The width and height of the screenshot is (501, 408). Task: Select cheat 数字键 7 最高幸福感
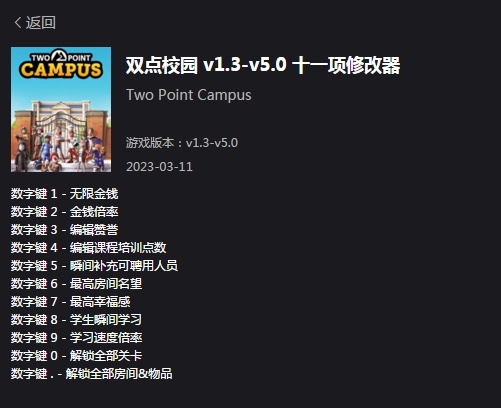70,302
